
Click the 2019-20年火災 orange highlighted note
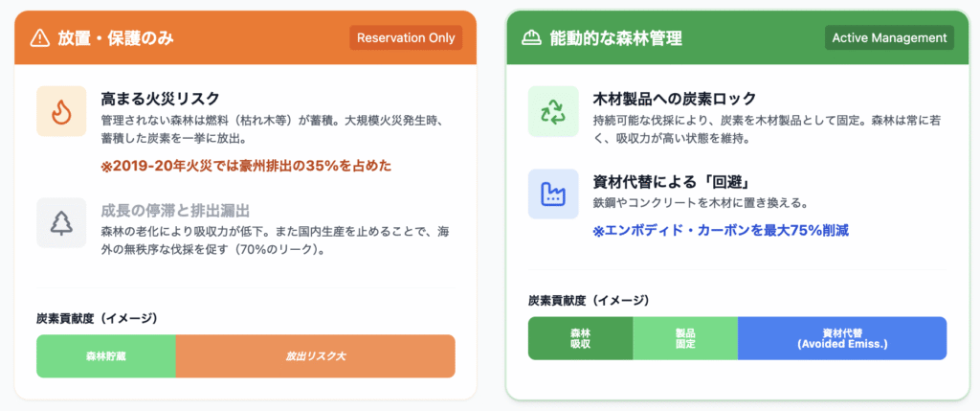click(x=246, y=166)
